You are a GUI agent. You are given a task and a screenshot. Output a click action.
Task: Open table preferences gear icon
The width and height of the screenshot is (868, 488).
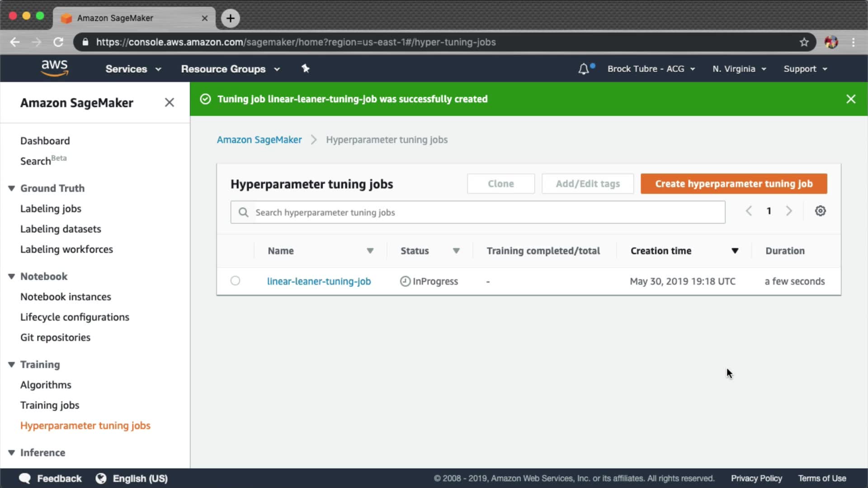820,211
